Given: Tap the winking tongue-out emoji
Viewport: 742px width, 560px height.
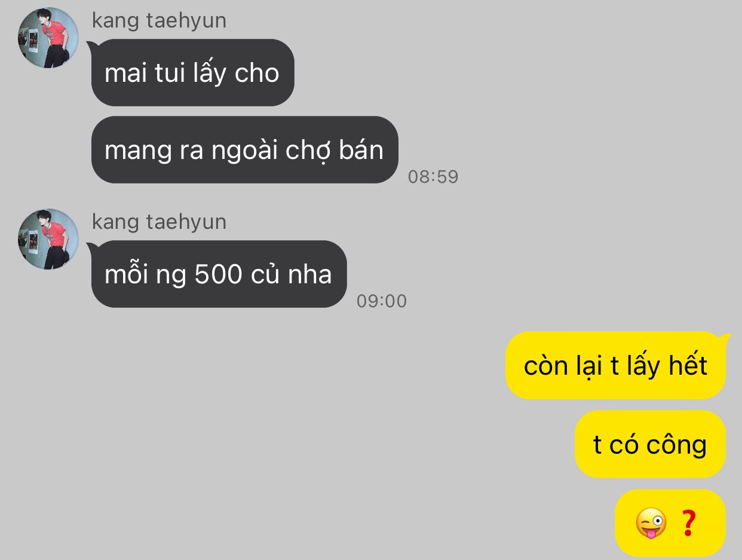Looking at the screenshot, I should point(651,523).
